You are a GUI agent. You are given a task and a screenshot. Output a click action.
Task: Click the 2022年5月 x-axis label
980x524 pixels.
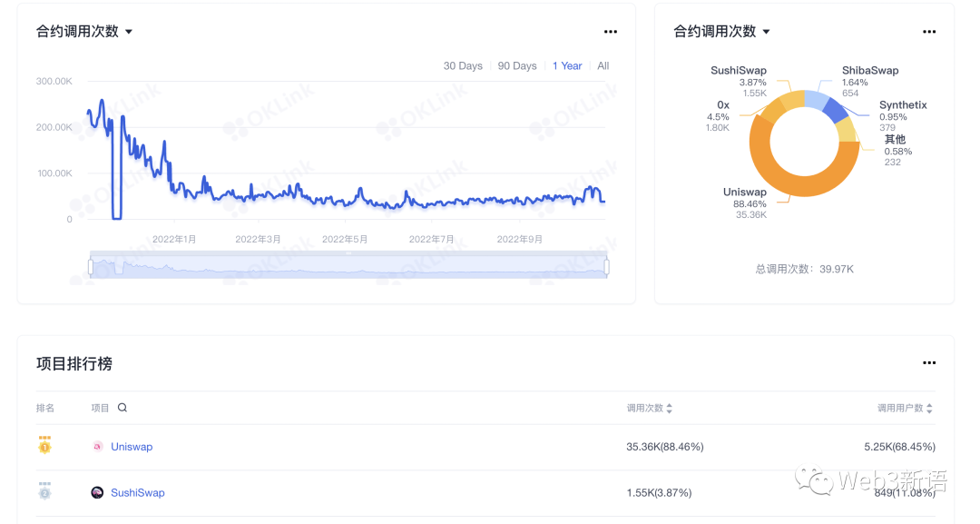tap(345, 239)
